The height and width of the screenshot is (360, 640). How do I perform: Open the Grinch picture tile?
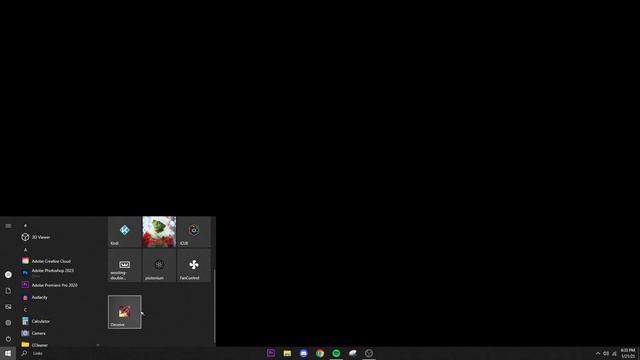click(159, 232)
